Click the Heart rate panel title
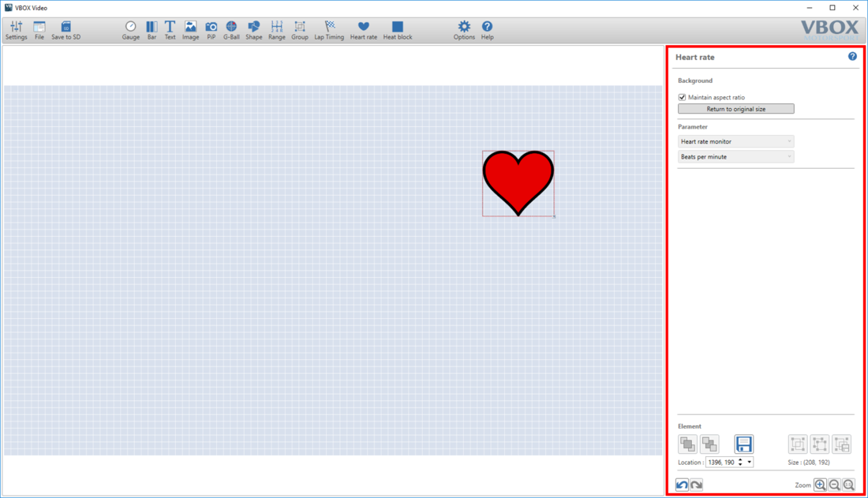This screenshot has height=498, width=868. 694,57
